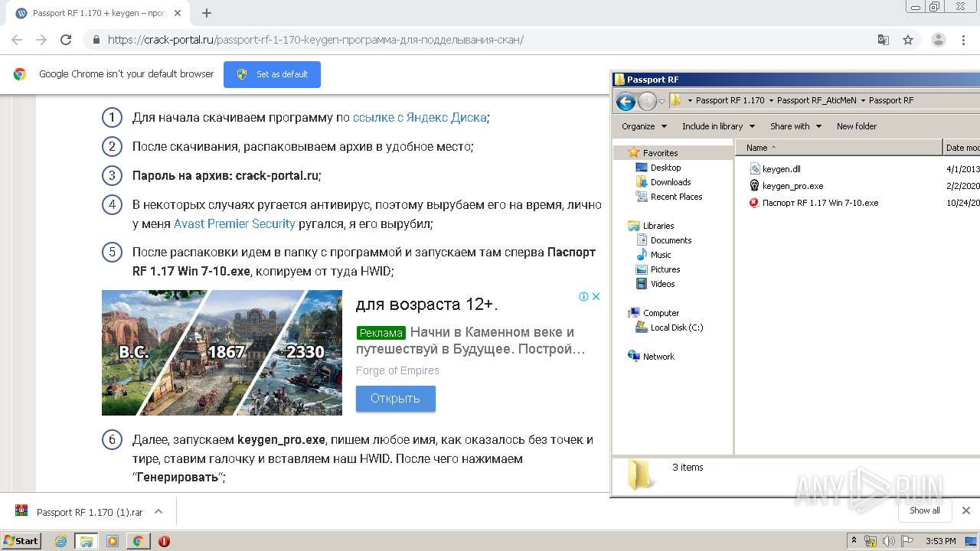Go back in Explorer window
The image size is (980, 551).
[x=626, y=101]
